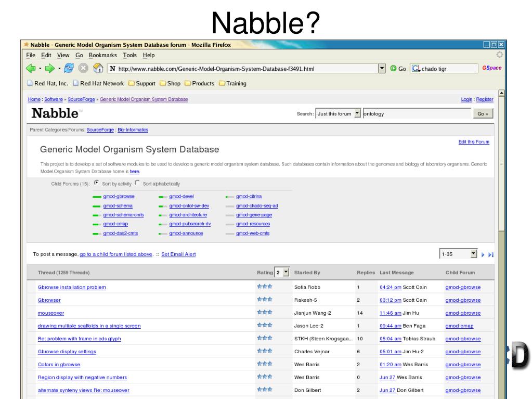Image resolution: width=532 pixels, height=399 pixels.
Task: Open the Training bookmarks folder
Action: (x=233, y=83)
